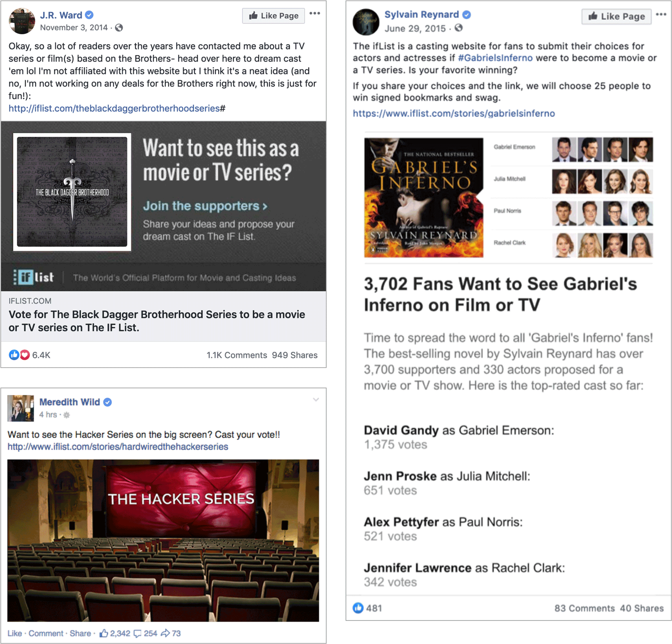Image resolution: width=672 pixels, height=644 pixels.
Task: Open the options menu on J.R. Ward's post
Action: [314, 14]
